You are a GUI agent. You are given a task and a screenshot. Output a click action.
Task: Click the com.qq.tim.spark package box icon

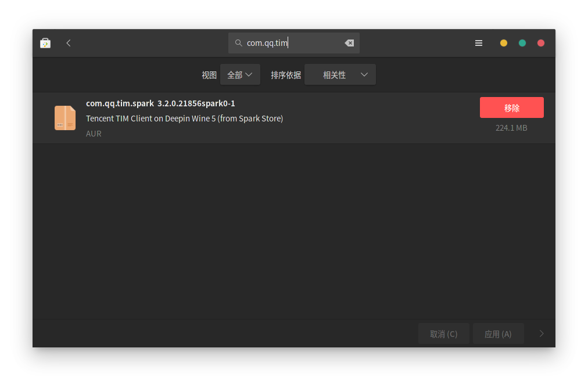[65, 118]
